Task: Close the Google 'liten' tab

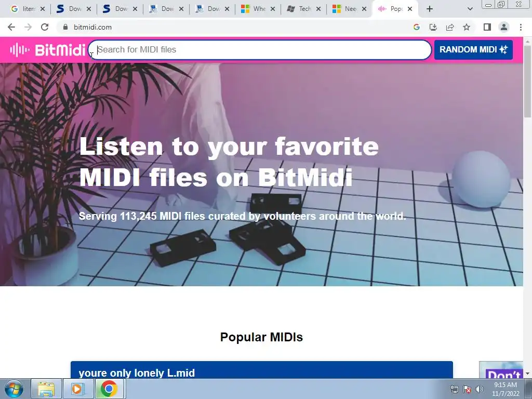Action: click(43, 9)
